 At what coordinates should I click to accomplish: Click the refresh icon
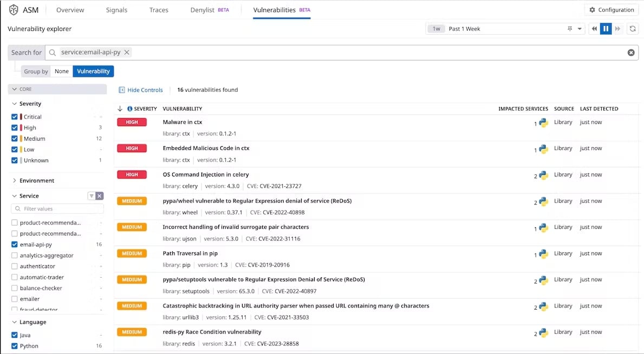pyautogui.click(x=633, y=29)
